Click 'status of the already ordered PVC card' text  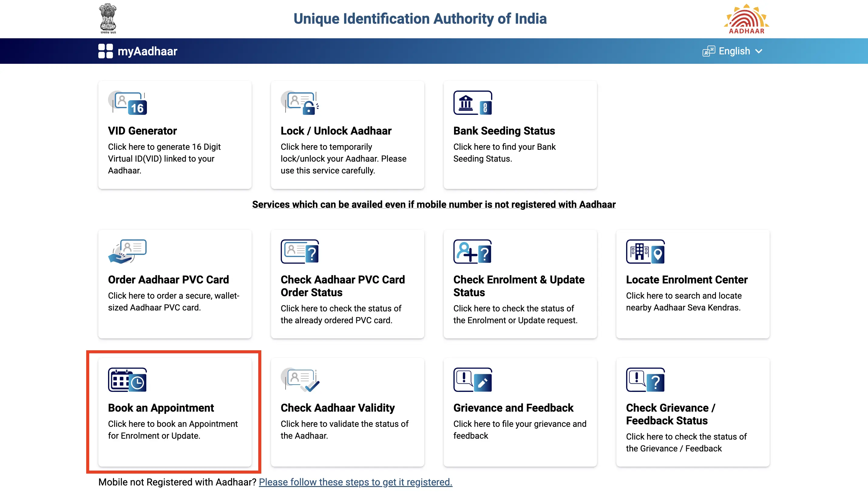pos(341,314)
